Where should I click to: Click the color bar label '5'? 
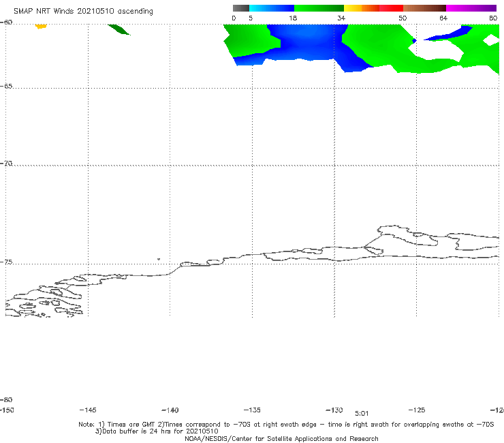[251, 18]
